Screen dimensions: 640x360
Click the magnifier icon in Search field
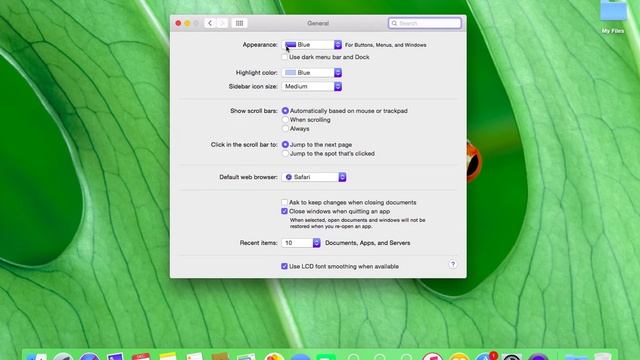pos(394,23)
